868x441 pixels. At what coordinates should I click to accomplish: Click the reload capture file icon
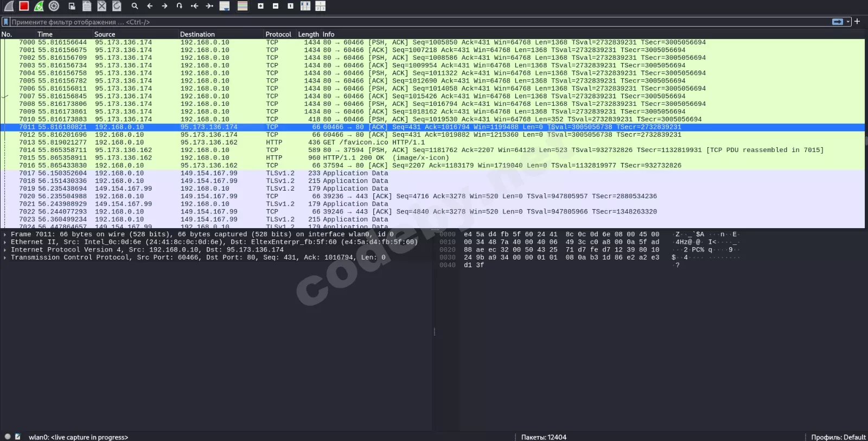point(117,6)
